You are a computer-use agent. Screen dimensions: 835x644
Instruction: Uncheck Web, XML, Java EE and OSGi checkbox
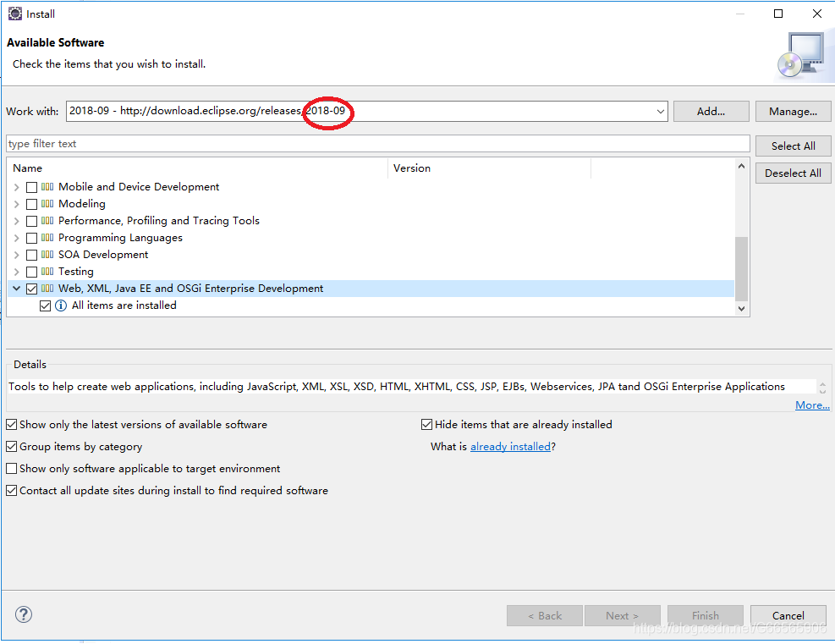coord(31,289)
